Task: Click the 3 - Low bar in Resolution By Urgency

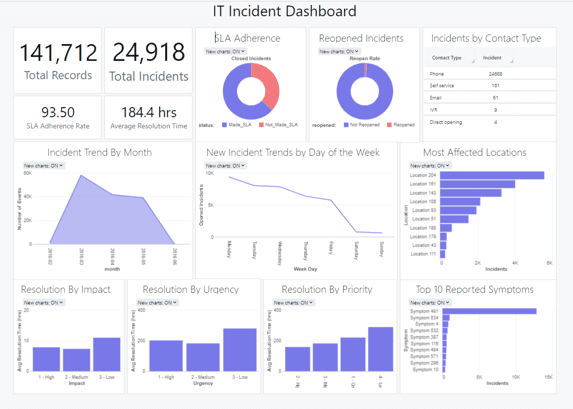Action: point(240,350)
